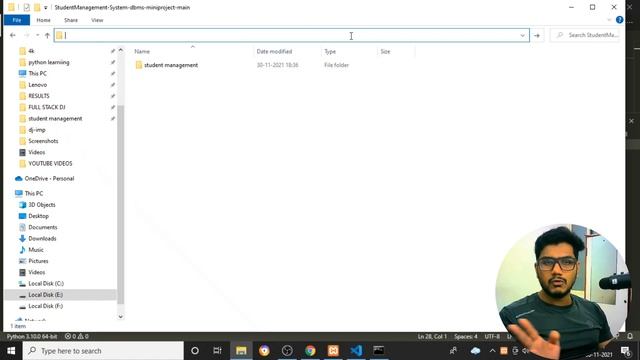Open recent locations dropdown arrow
Screen dimensions: 640x360
pyautogui.click(x=38, y=36)
